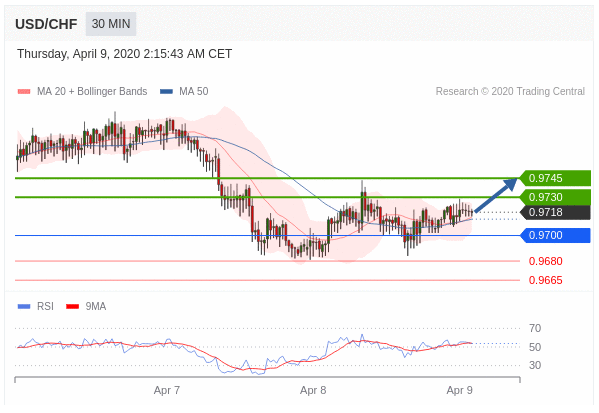Click the 30 MIN timeframe badge
Screen dimensions: 599x413
click(x=111, y=24)
